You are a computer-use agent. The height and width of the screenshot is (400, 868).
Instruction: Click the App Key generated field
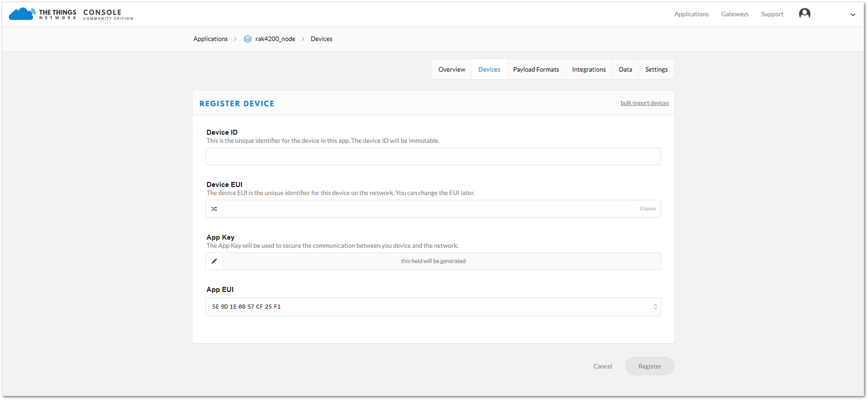(x=441, y=262)
